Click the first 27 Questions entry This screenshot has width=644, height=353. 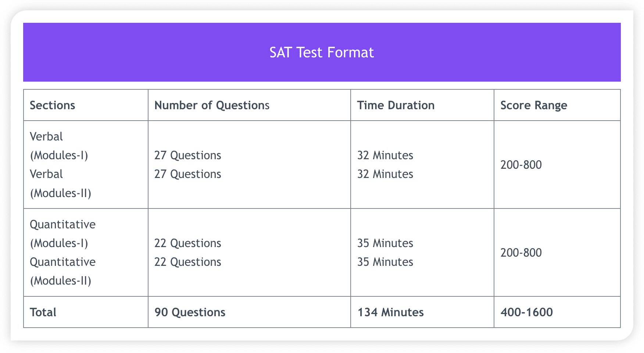pos(187,155)
